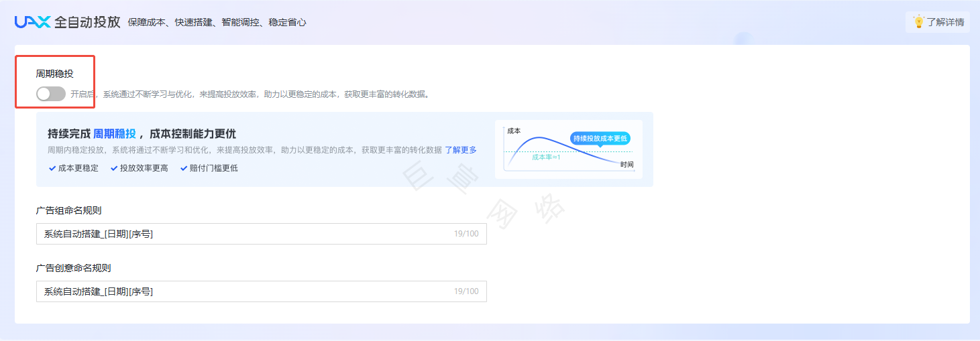Click the 持续完成周期稳投 banner heading
Screen dimensions: 980x341
[142, 133]
